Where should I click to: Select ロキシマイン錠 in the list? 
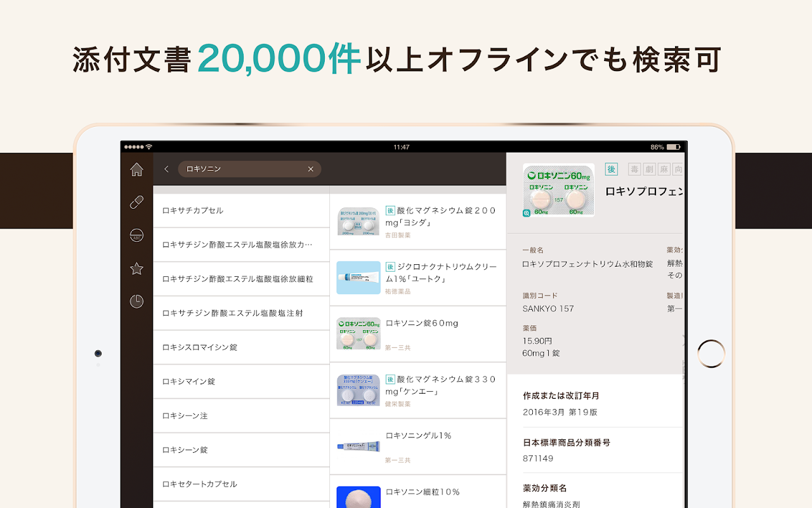(x=241, y=382)
